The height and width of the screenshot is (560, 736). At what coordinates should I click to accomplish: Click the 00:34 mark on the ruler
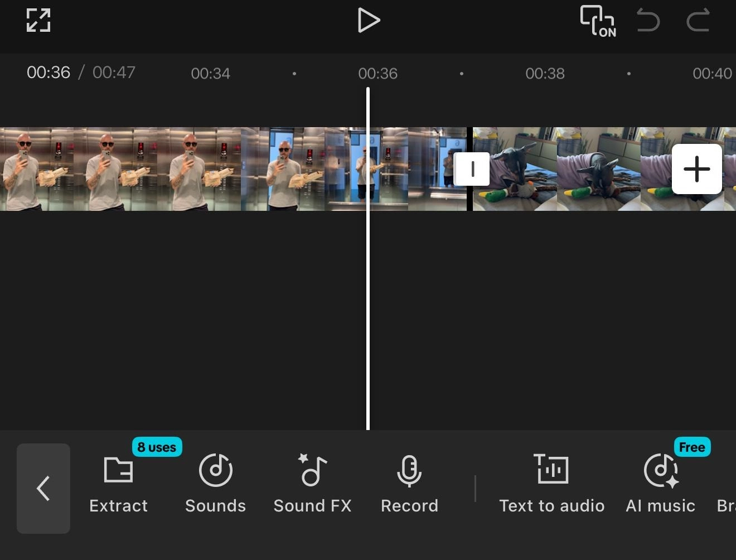click(210, 74)
